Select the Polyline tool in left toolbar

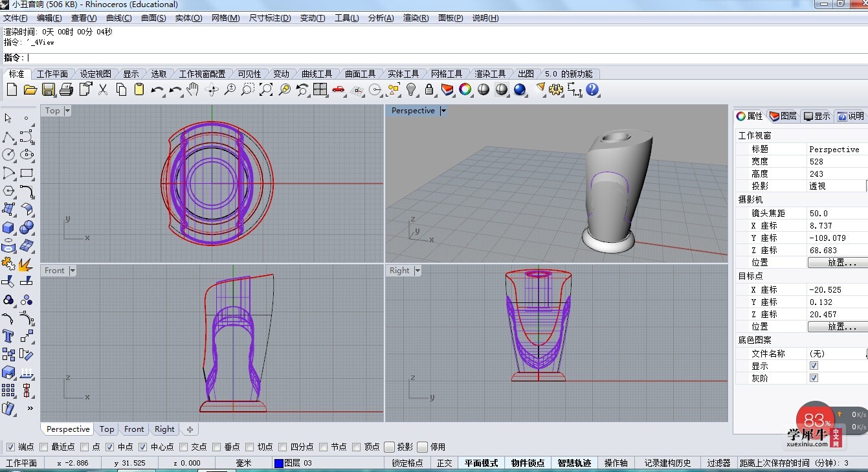(8, 137)
